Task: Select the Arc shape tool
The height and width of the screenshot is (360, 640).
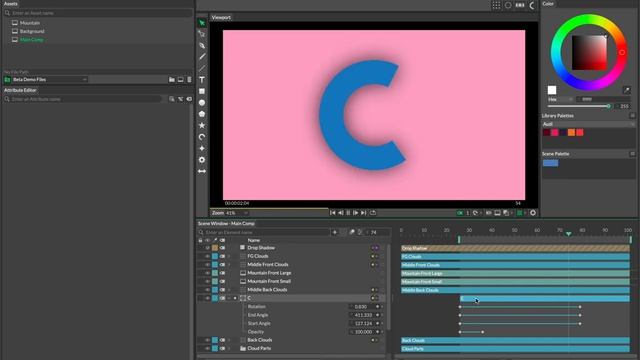Action: click(x=202, y=137)
